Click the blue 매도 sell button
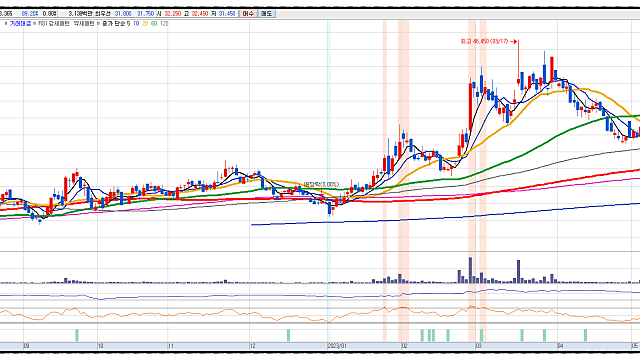Viewport: 640px width, 360px height. [267, 13]
